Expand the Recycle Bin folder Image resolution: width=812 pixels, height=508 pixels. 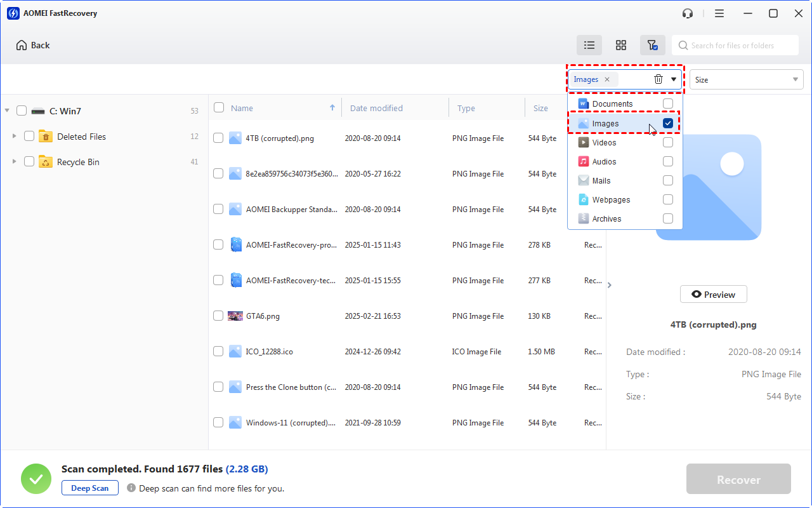pos(14,161)
